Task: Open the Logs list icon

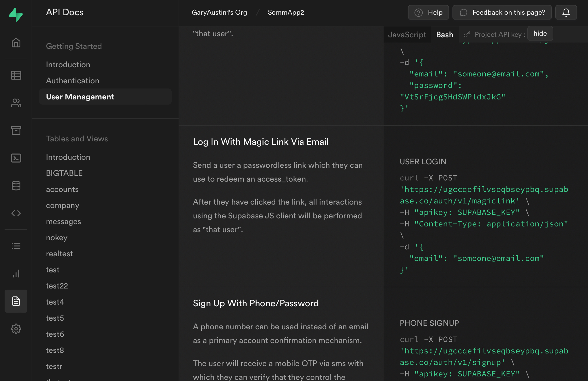Action: pyautogui.click(x=16, y=246)
